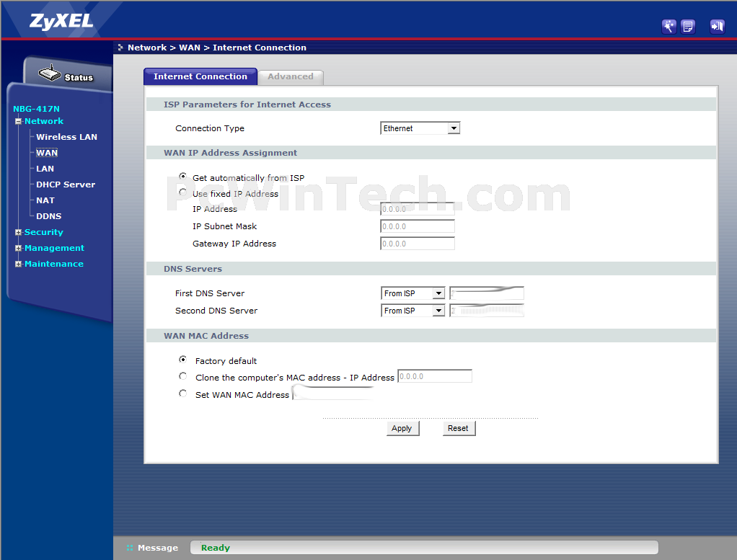The image size is (737, 560).
Task: Choose Clone the computer's MAC address option
Action: 182,376
